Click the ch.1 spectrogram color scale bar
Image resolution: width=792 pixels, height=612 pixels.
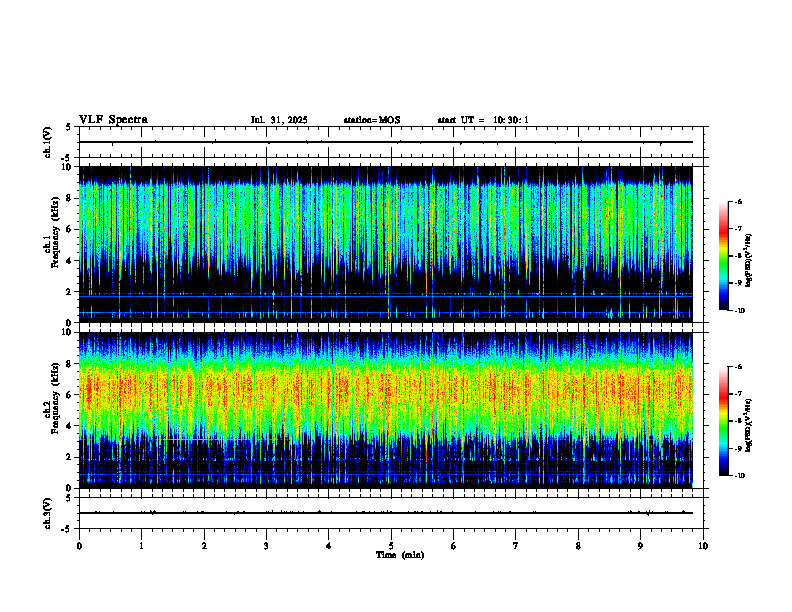tap(724, 256)
